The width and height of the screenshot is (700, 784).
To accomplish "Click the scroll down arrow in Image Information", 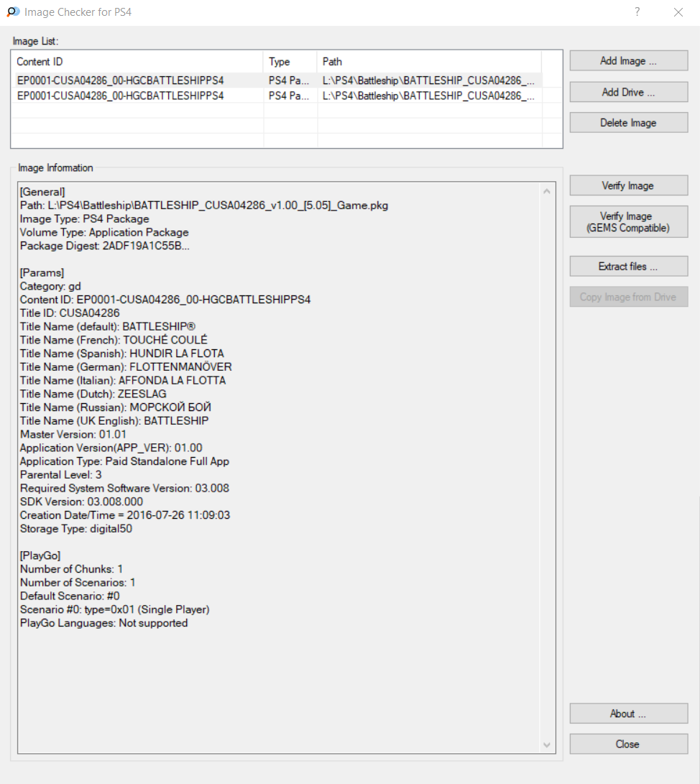I will click(x=547, y=745).
